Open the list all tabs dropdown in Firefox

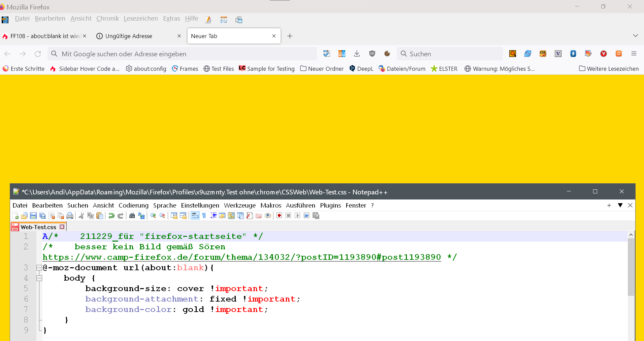coord(635,36)
